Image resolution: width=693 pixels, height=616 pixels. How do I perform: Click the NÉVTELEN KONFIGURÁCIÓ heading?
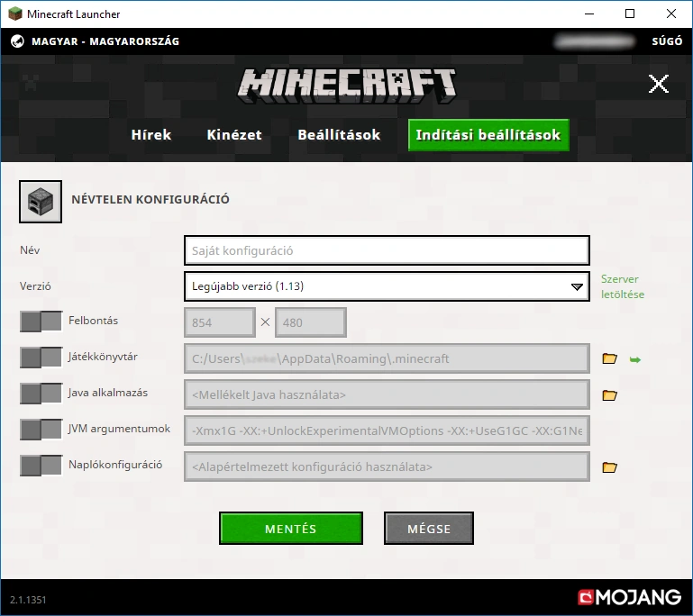point(150,200)
